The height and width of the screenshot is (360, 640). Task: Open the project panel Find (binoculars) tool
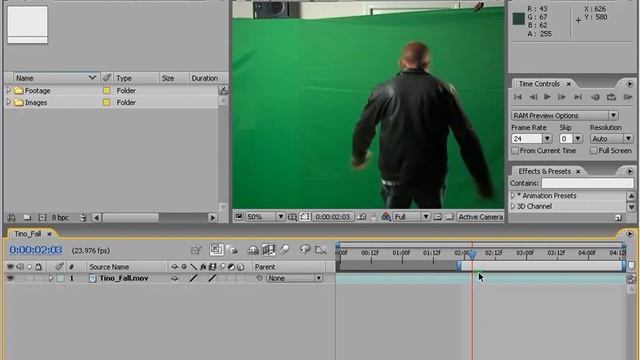(12, 218)
